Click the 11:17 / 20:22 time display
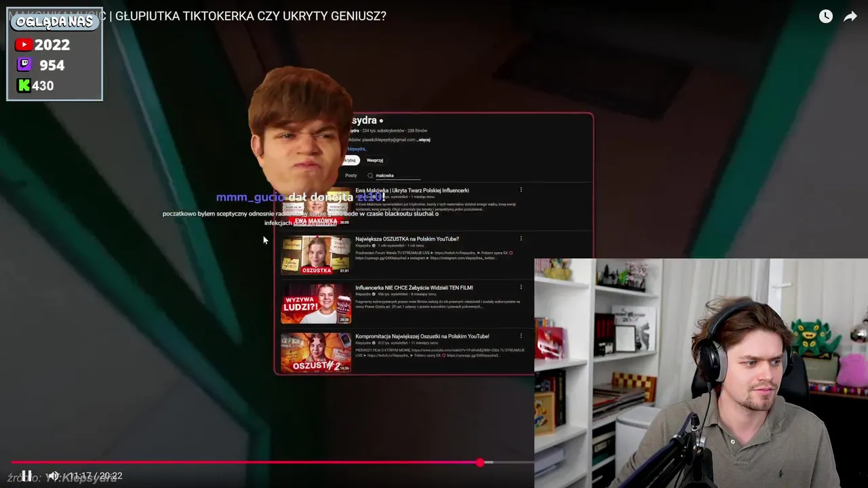868x488 pixels. coord(95,476)
